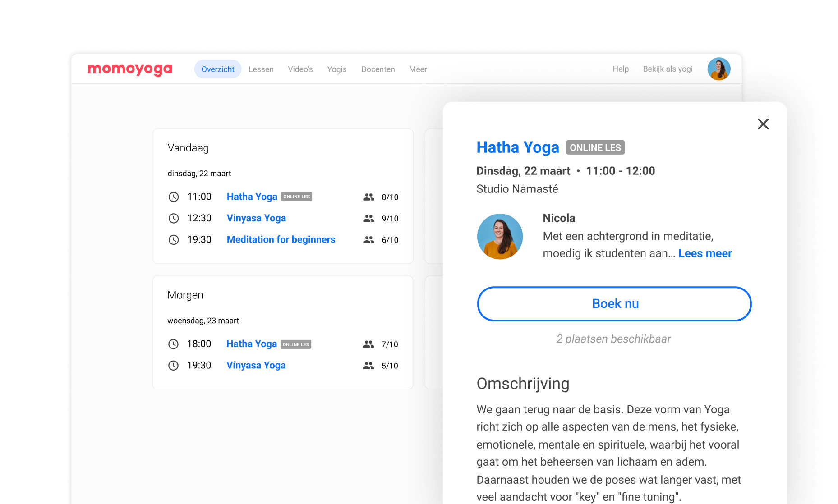Open the Docenten tab
Screen dimensions: 838x504
click(378, 69)
